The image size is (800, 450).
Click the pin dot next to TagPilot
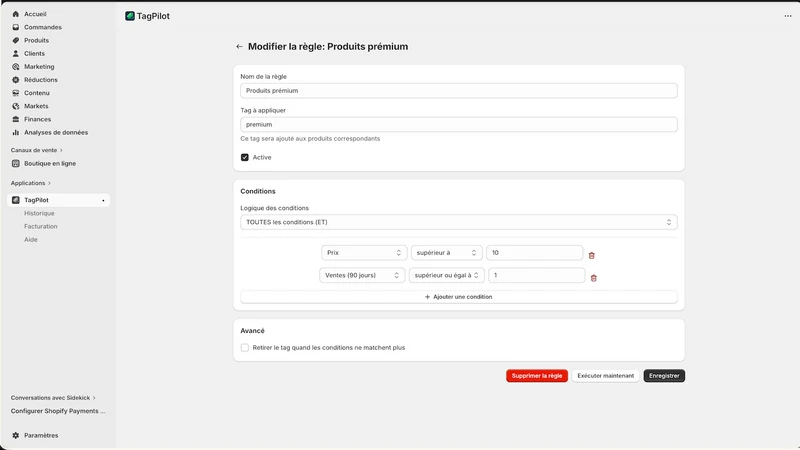(x=103, y=201)
